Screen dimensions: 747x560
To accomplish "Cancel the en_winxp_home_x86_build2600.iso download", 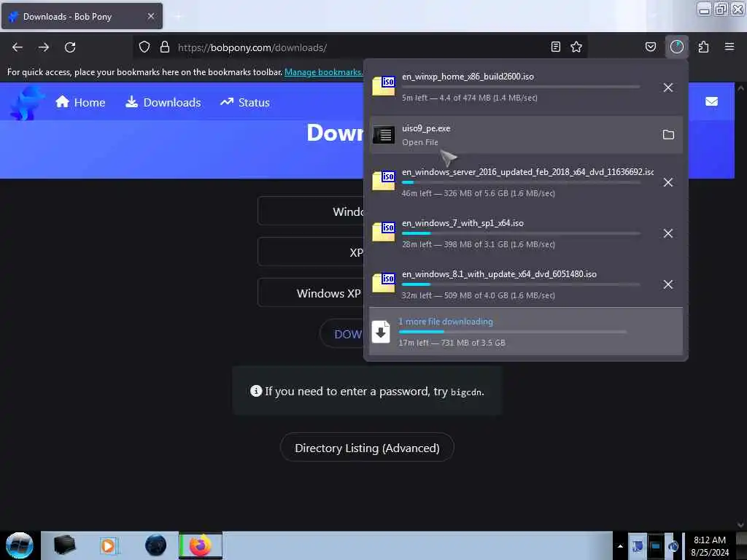I will (x=668, y=87).
